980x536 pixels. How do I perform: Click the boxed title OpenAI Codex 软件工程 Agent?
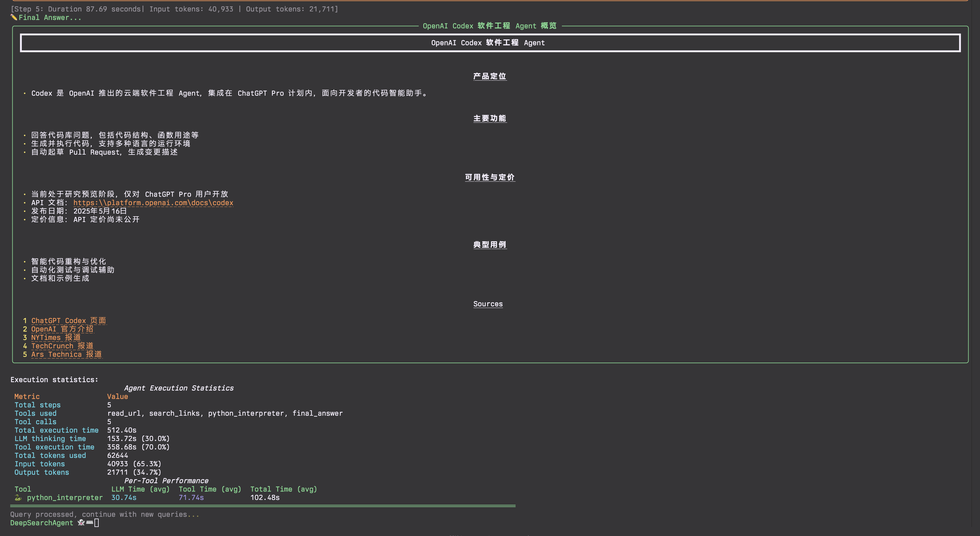click(x=488, y=43)
